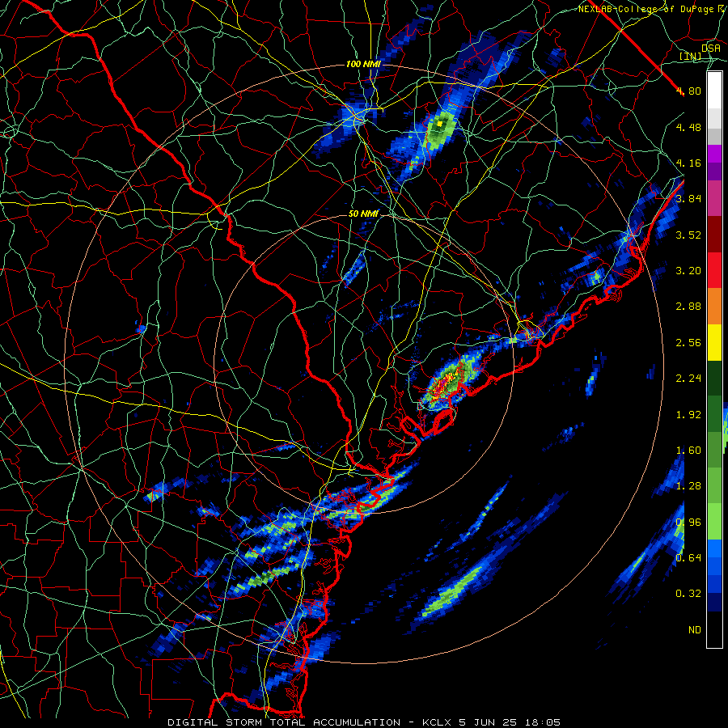Screen dimensions: 728x728
Task: Click the 0.32 legend value
Action: pos(688,594)
